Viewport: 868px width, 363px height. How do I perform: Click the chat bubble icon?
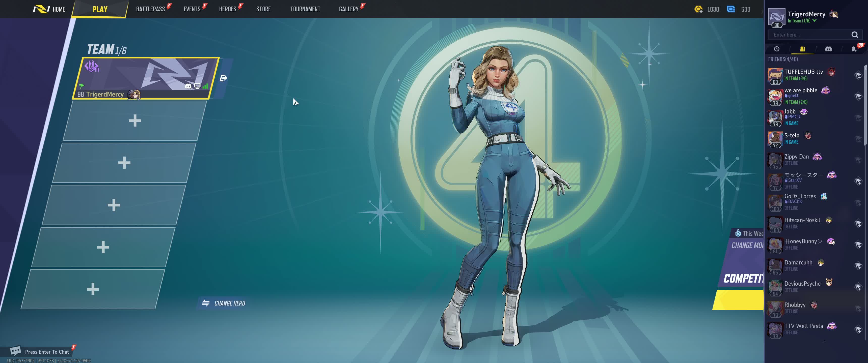pyautogui.click(x=15, y=351)
